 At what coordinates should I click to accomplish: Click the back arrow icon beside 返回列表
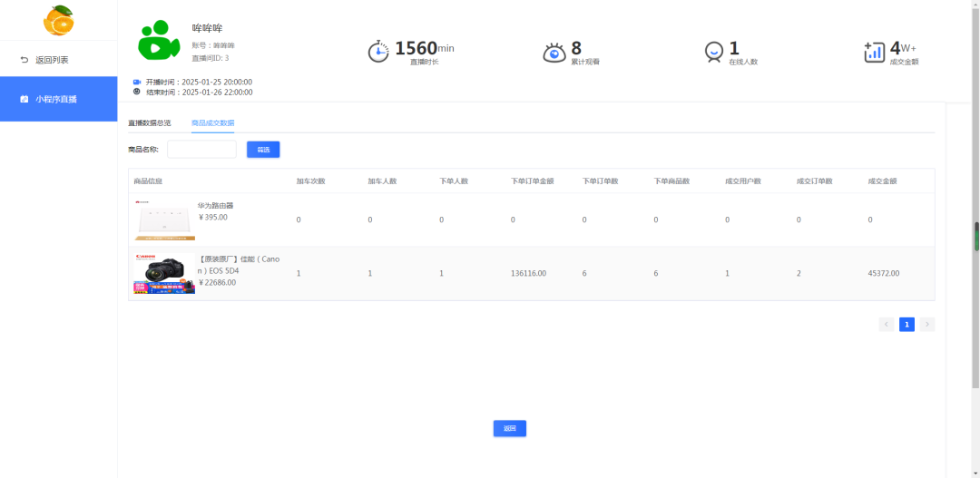(24, 60)
